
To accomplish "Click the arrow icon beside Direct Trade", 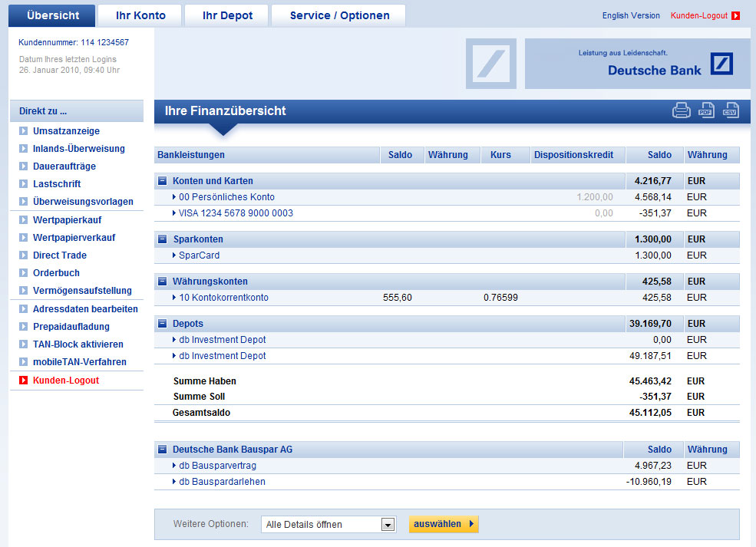I will click(23, 255).
